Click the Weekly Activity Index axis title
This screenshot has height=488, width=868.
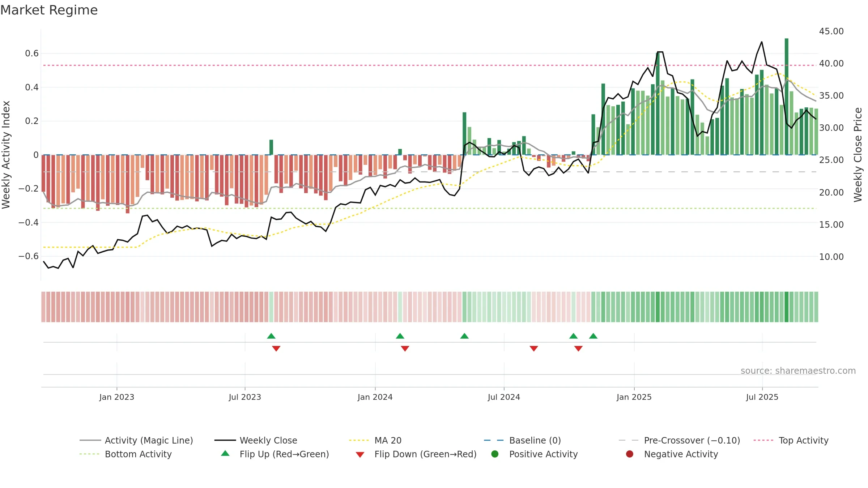(x=6, y=155)
